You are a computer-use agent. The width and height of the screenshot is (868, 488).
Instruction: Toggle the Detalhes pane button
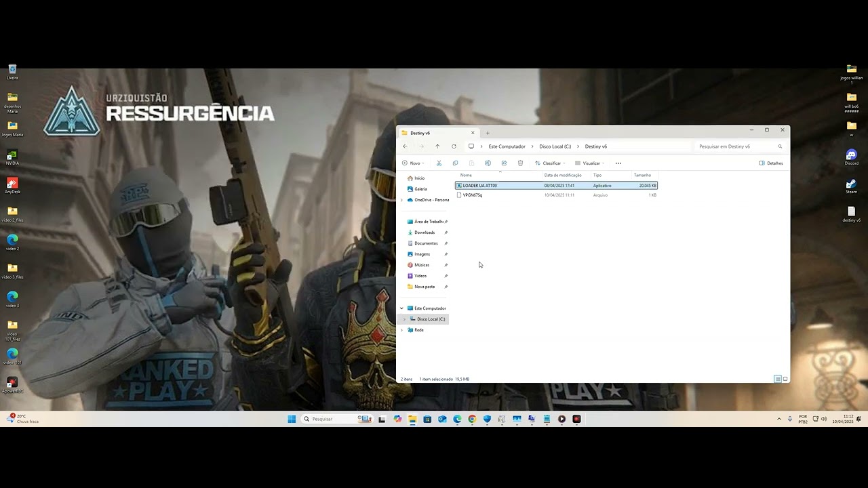point(771,163)
